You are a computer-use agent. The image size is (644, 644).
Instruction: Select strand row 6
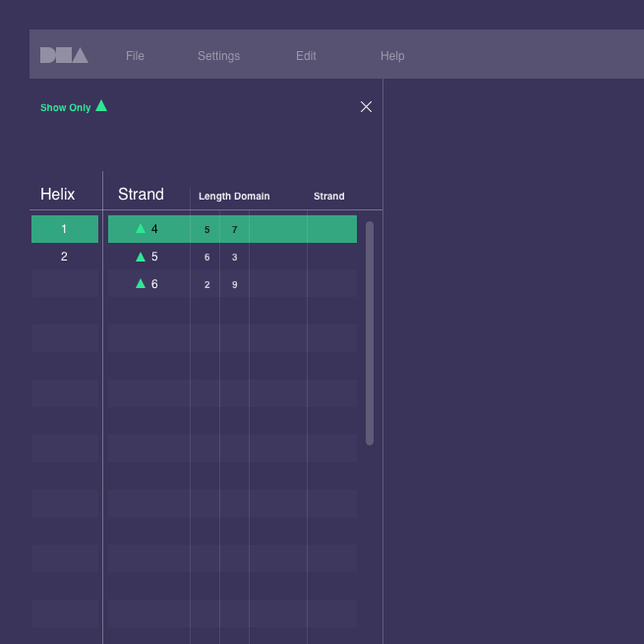232,284
